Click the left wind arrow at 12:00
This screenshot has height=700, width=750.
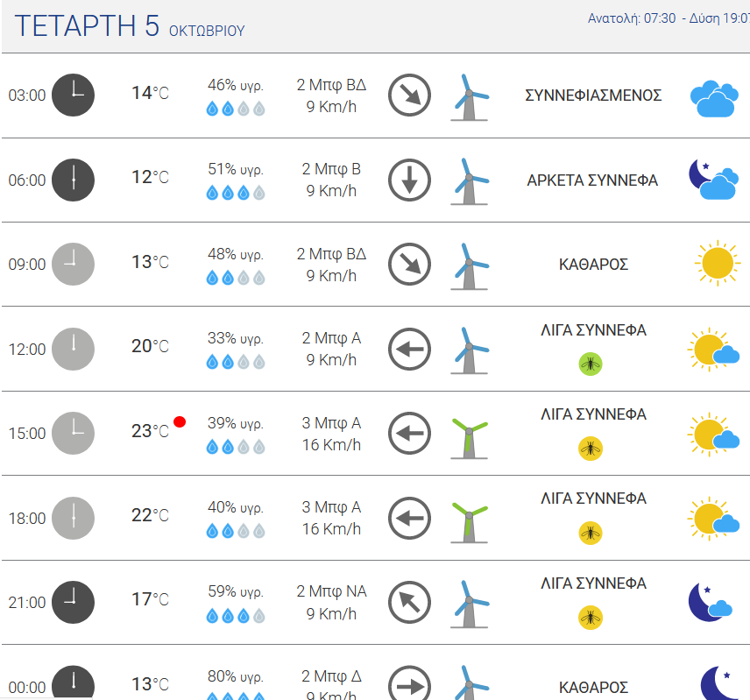pos(409,349)
